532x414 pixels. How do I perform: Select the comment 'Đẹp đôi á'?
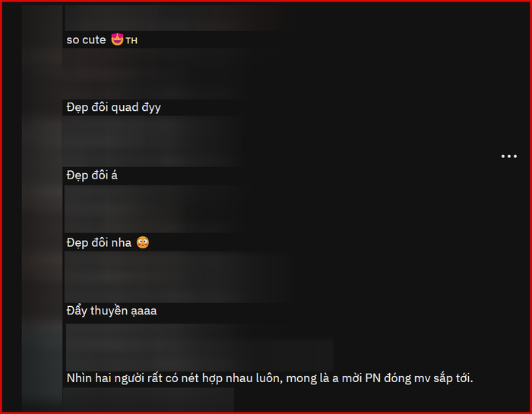(92, 175)
